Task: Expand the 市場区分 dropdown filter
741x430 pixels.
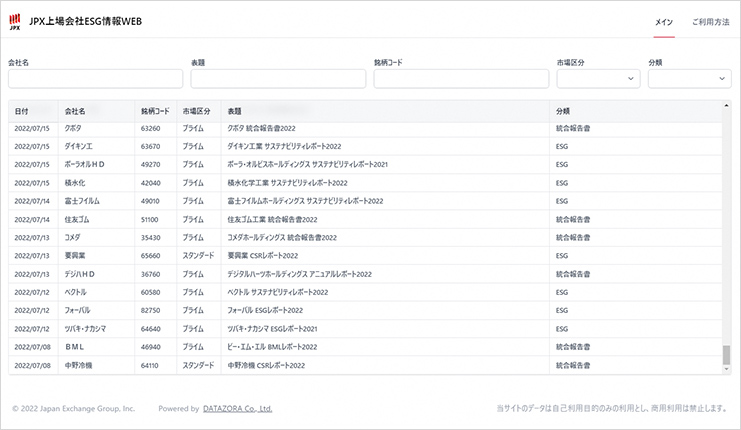Action: pyautogui.click(x=598, y=79)
